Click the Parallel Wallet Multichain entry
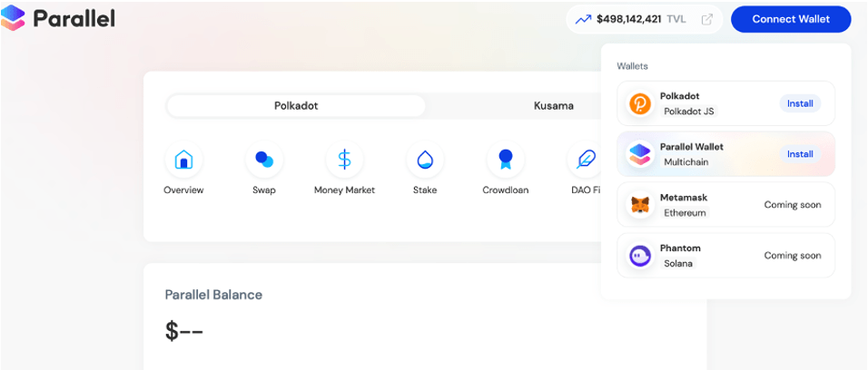The width and height of the screenshot is (868, 370). click(692, 154)
